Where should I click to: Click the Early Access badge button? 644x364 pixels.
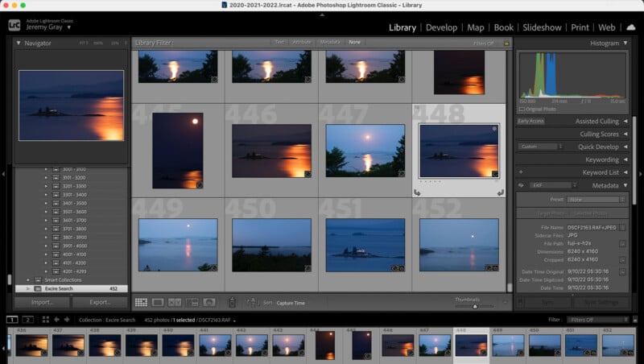pyautogui.click(x=530, y=121)
